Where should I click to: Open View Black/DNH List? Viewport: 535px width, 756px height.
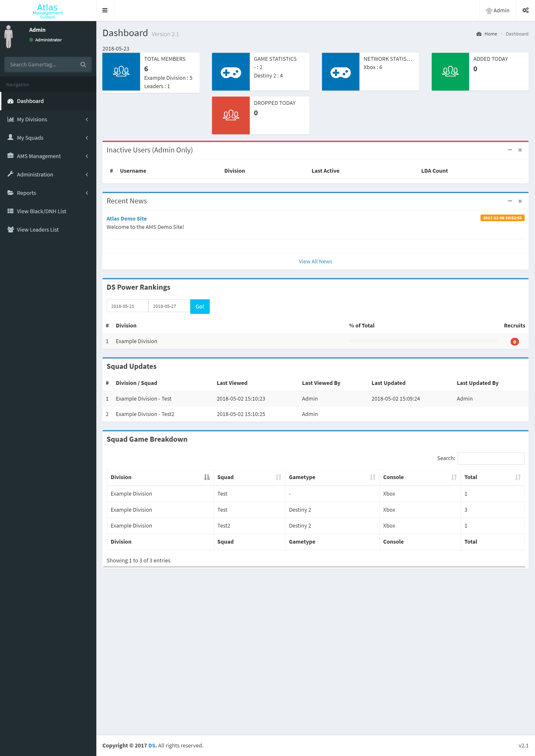[x=42, y=211]
